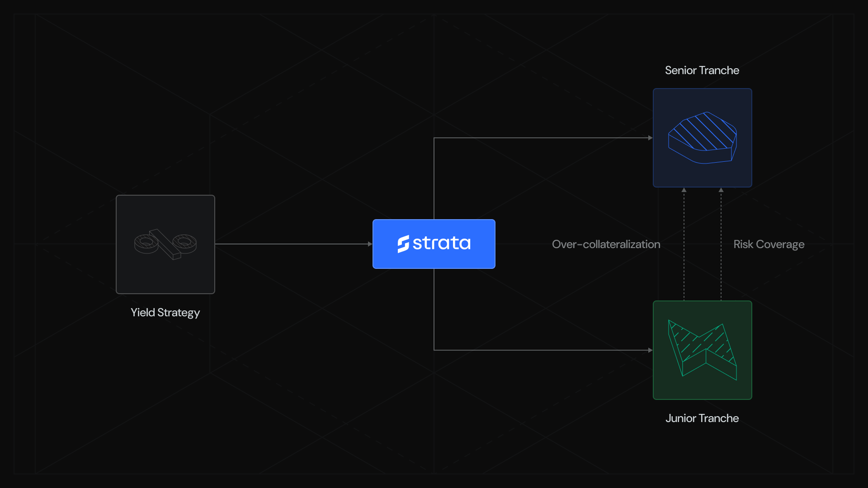The width and height of the screenshot is (868, 488).
Task: Click the Over-collateralization dashed arrow's arrowhead
Action: tap(684, 190)
